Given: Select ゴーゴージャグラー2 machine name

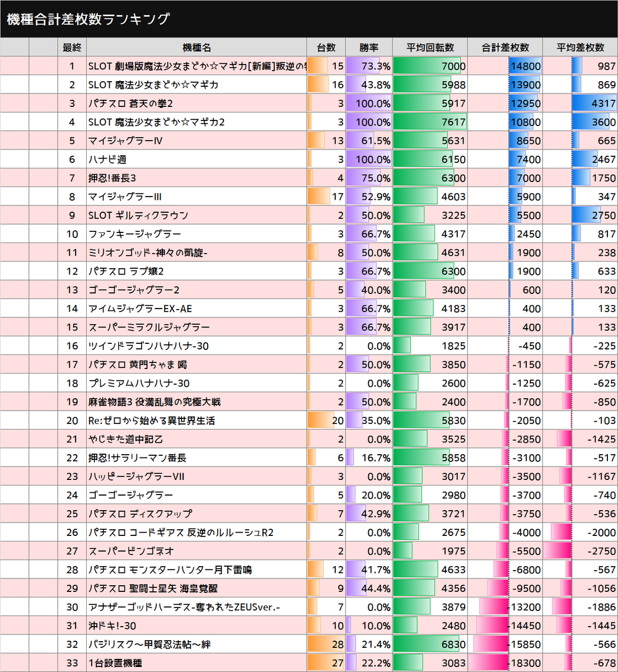Looking at the screenshot, I should (x=134, y=290).
